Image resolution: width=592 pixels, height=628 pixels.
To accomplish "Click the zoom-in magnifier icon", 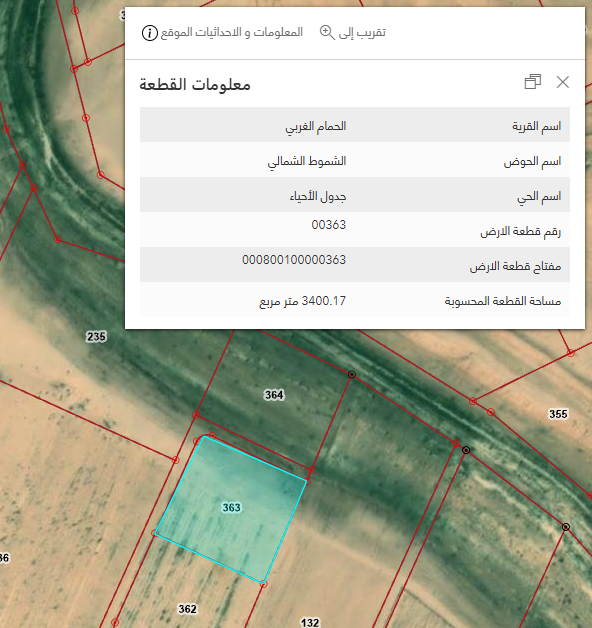I will point(327,32).
